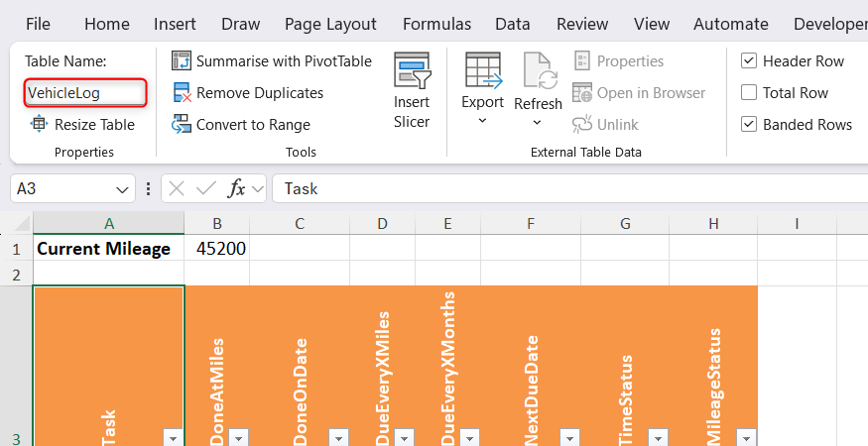Open the Automate tab
This screenshot has height=446, width=868.
point(731,25)
